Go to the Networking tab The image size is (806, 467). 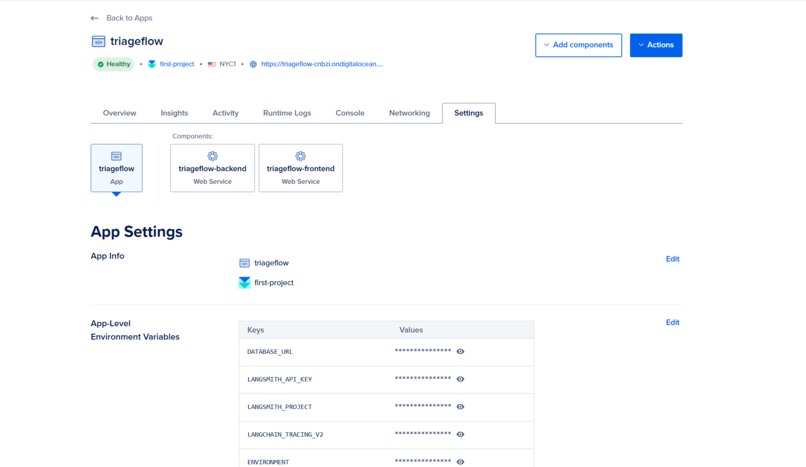coord(409,113)
